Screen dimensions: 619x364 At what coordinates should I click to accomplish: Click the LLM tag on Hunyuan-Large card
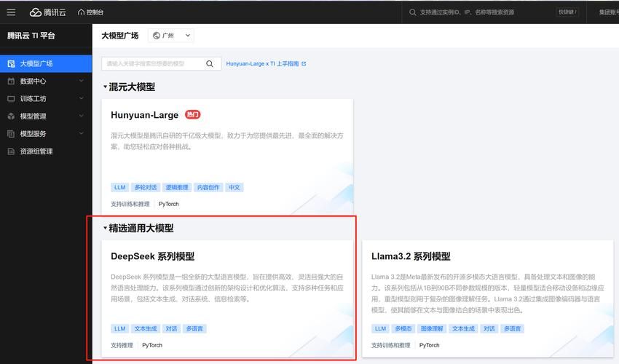(x=119, y=187)
